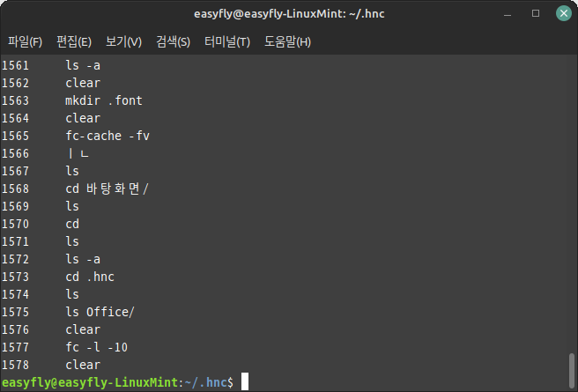Close the terminal window

pyautogui.click(x=564, y=13)
